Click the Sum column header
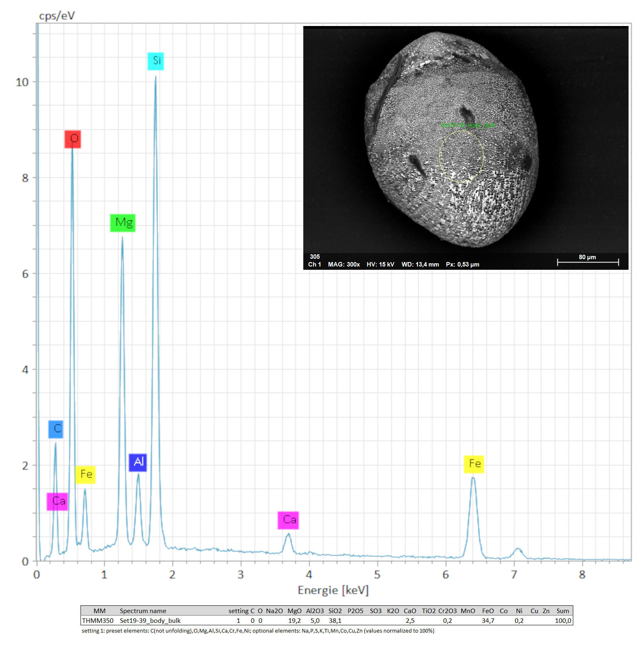The height and width of the screenshot is (646, 644). coord(563,611)
